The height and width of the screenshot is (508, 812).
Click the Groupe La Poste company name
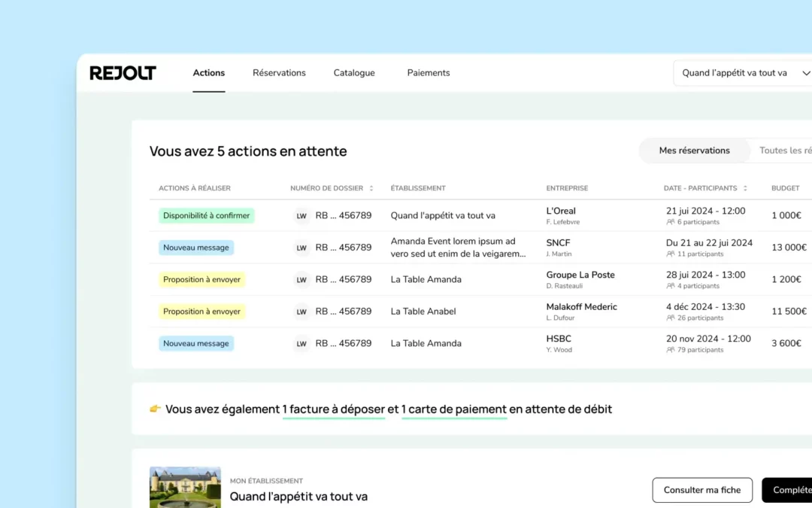(x=580, y=275)
